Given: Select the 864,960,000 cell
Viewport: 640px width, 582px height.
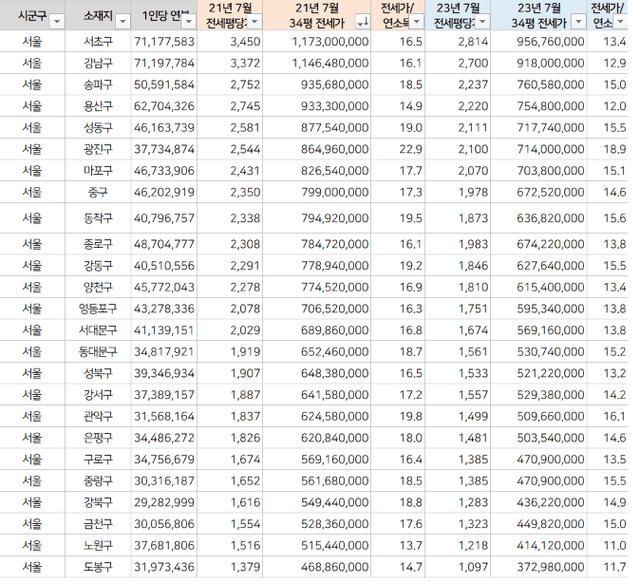Looking at the screenshot, I should pos(317,149).
